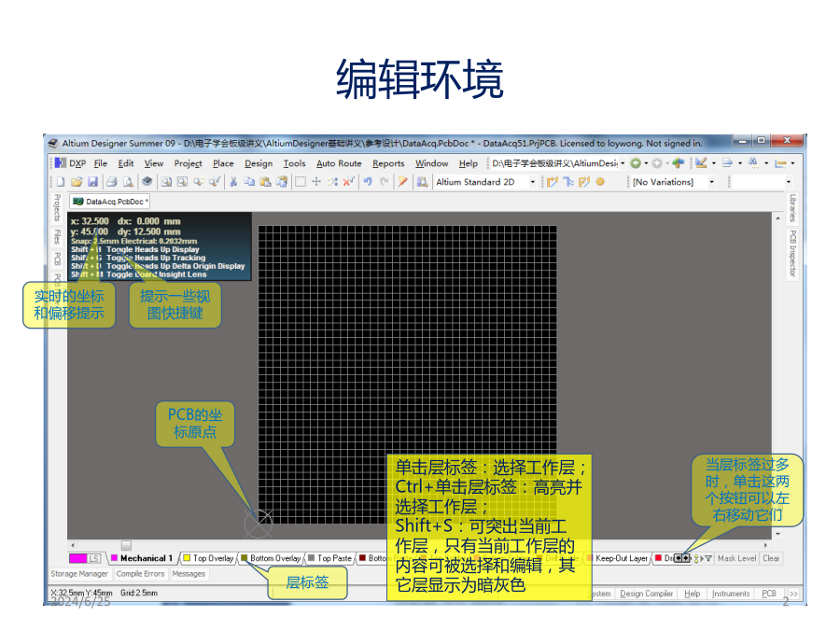Viewport: 840px width, 630px height.
Task: Switch to the Top Paste layer tab
Action: (x=330, y=558)
